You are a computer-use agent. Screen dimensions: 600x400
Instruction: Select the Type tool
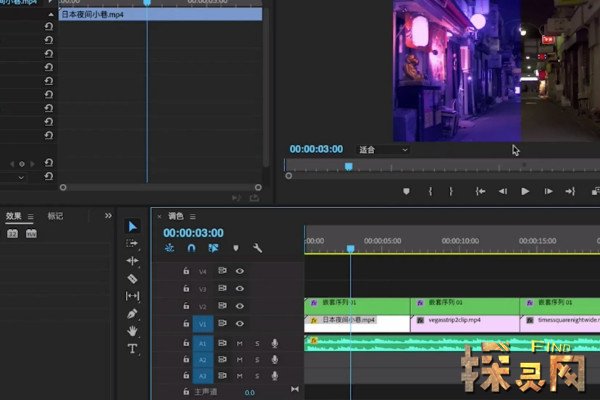(x=132, y=349)
